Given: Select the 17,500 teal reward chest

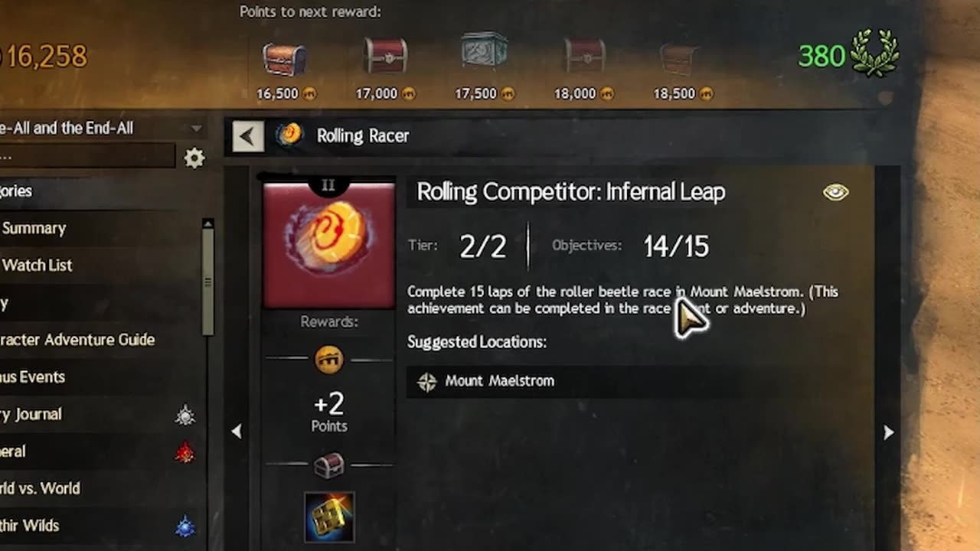Looking at the screenshot, I should click(x=484, y=51).
